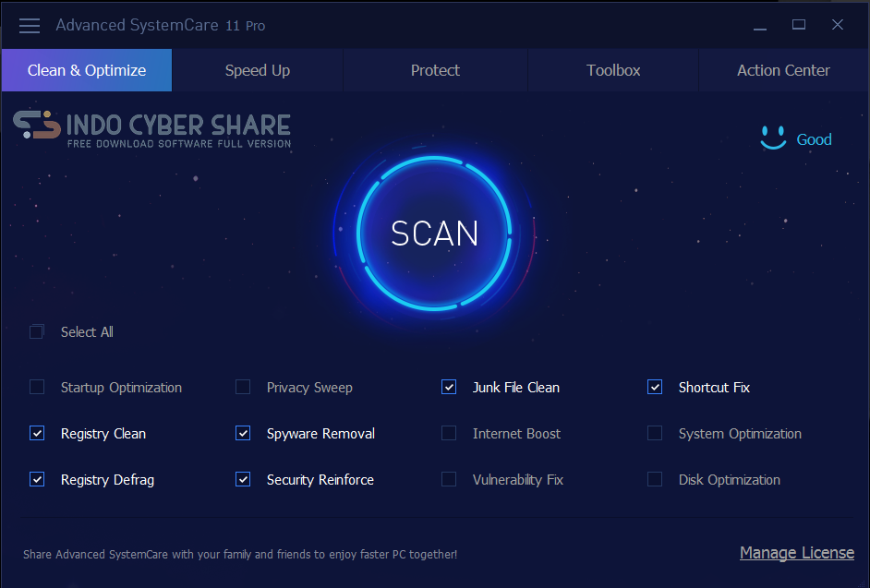
Task: Uncheck Registry Clean
Action: (x=37, y=433)
